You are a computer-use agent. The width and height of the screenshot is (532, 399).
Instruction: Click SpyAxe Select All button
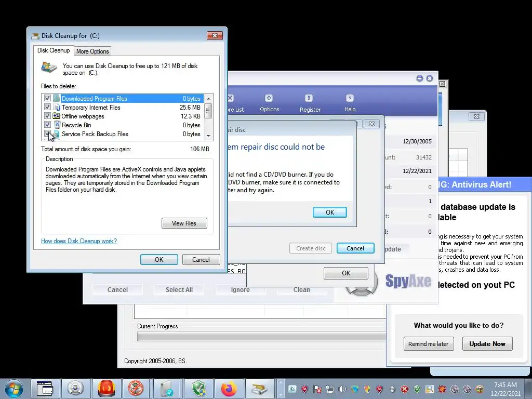pos(179,290)
